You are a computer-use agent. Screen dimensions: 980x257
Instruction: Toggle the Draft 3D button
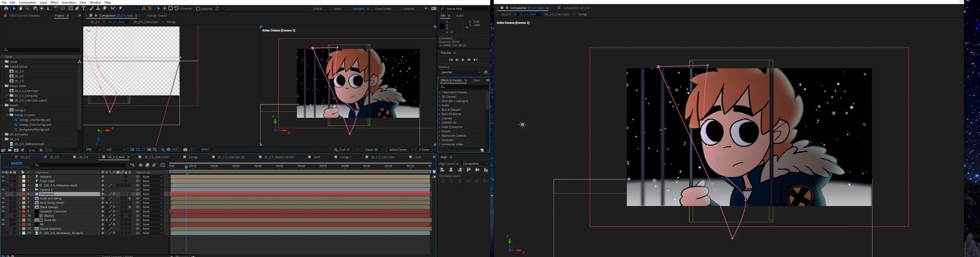coord(342,150)
